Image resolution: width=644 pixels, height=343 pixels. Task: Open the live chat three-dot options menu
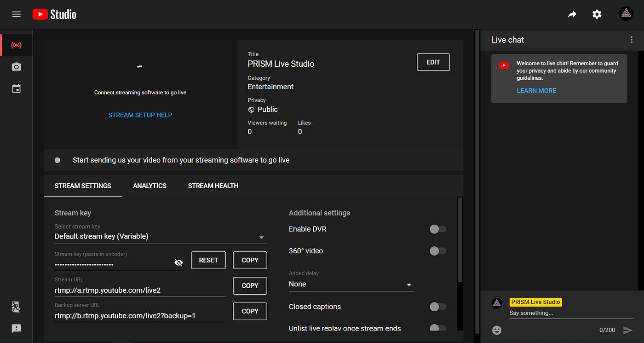point(631,40)
